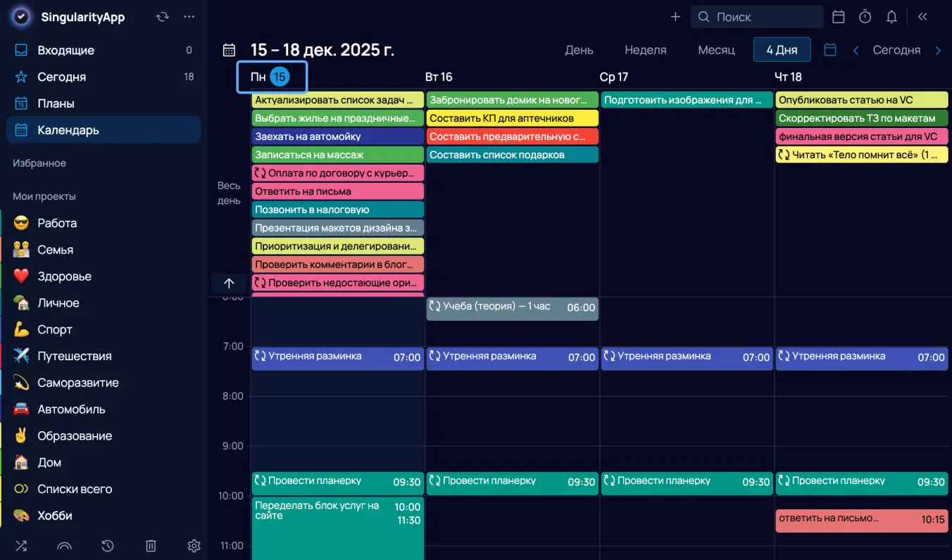
Task: Click the Сегодня button in calendar header
Action: (x=896, y=50)
